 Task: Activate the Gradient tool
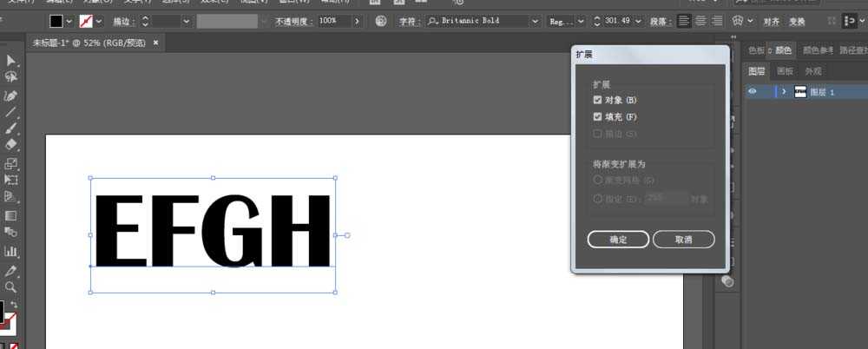click(10, 215)
